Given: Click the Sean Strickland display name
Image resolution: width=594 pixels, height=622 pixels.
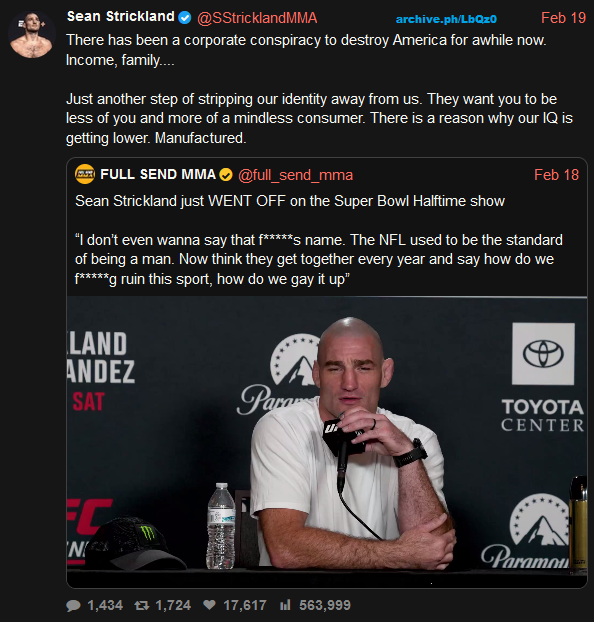Looking at the screenshot, I should tap(121, 17).
